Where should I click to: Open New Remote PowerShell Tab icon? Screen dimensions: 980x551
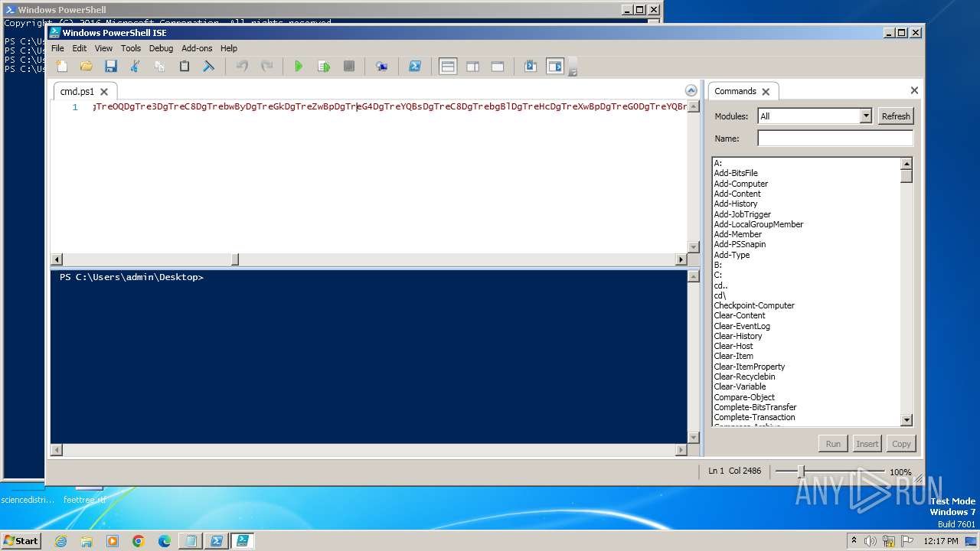point(381,67)
